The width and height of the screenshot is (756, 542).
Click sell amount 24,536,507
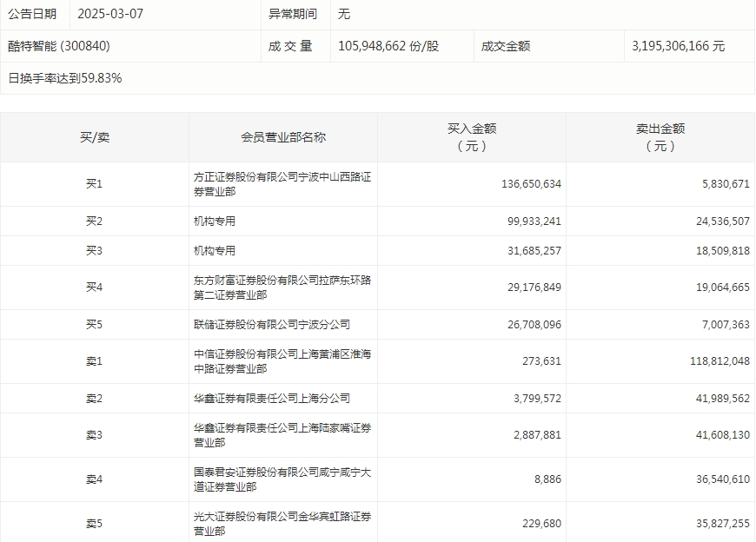[723, 221]
